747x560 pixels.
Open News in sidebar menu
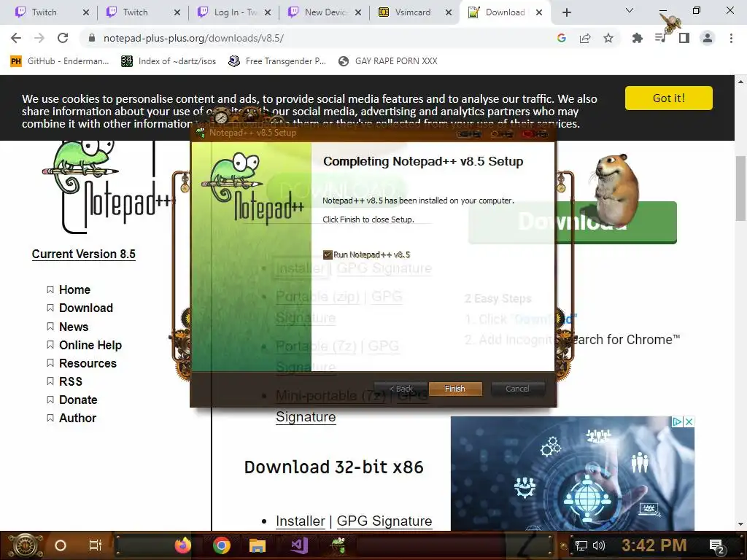[74, 327]
